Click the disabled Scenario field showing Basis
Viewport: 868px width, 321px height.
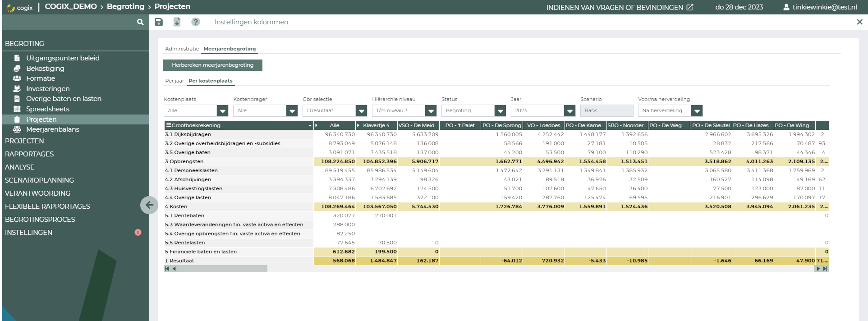pyautogui.click(x=606, y=110)
